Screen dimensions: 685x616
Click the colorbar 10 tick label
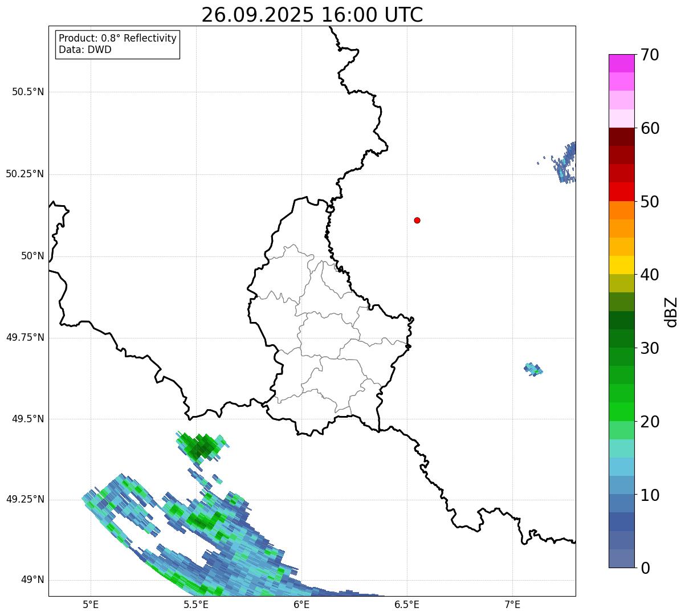pos(650,495)
